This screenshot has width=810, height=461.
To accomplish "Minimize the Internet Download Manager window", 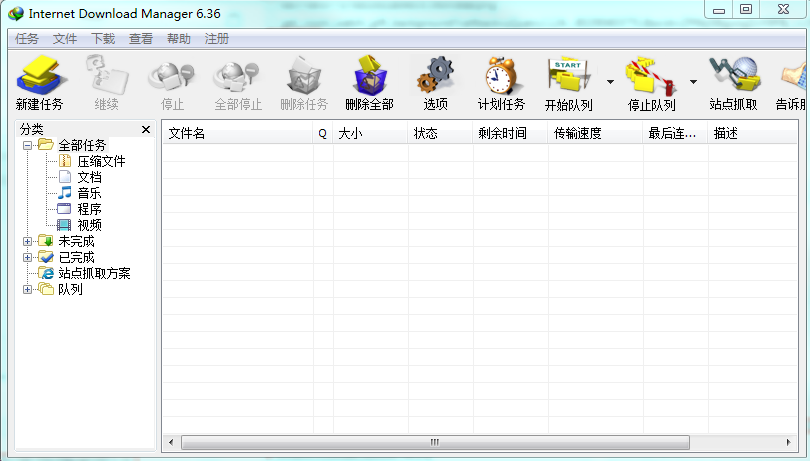I will tap(719, 10).
